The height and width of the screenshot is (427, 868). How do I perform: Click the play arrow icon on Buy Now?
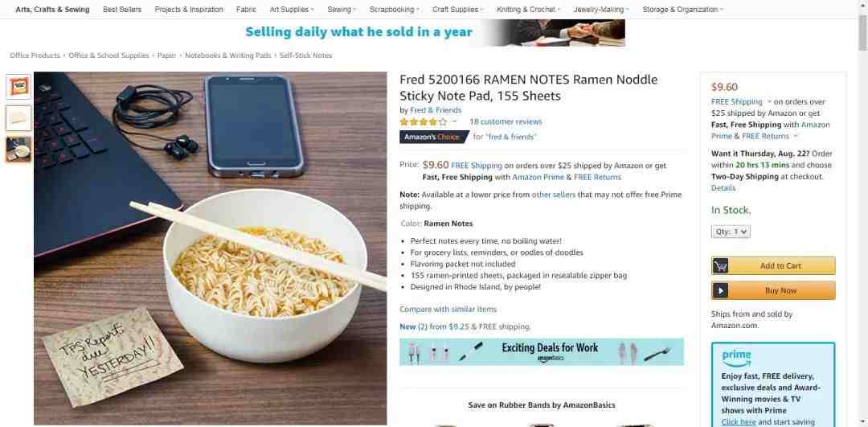(x=720, y=290)
